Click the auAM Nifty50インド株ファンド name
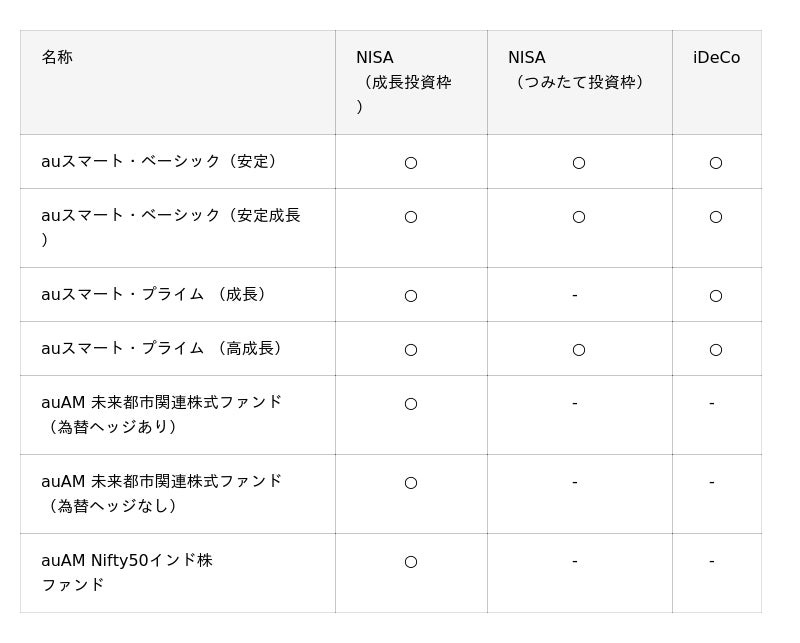 (127, 572)
